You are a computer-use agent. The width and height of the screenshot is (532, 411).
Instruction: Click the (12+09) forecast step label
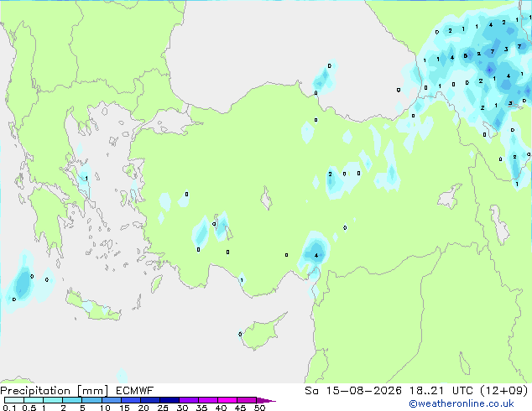coord(504,391)
